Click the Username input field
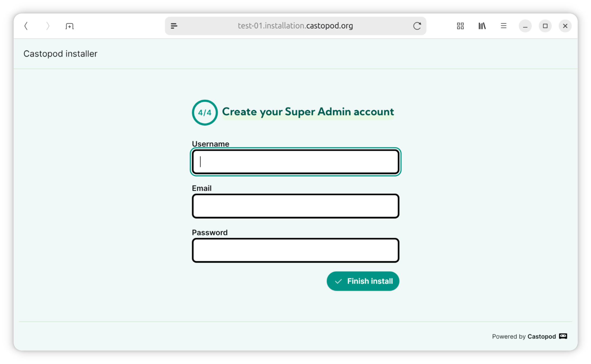The image size is (591, 364). [295, 162]
